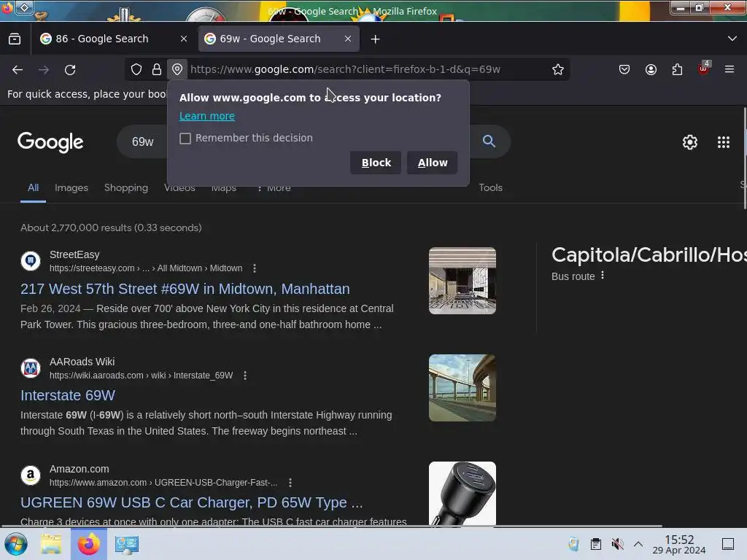Open the Firefox account icon
Image resolution: width=747 pixels, height=560 pixels.
[651, 69]
